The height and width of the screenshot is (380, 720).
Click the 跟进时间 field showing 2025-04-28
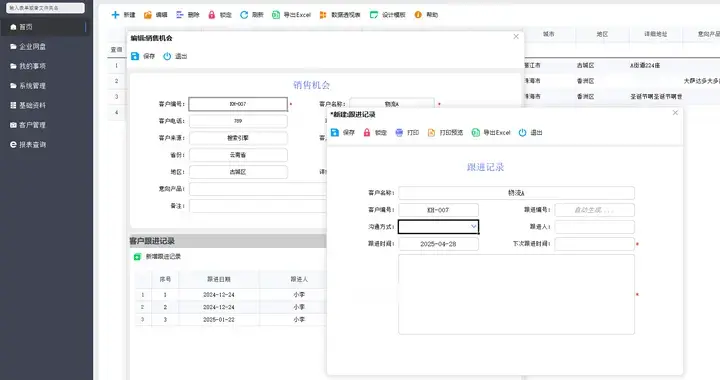click(x=439, y=244)
